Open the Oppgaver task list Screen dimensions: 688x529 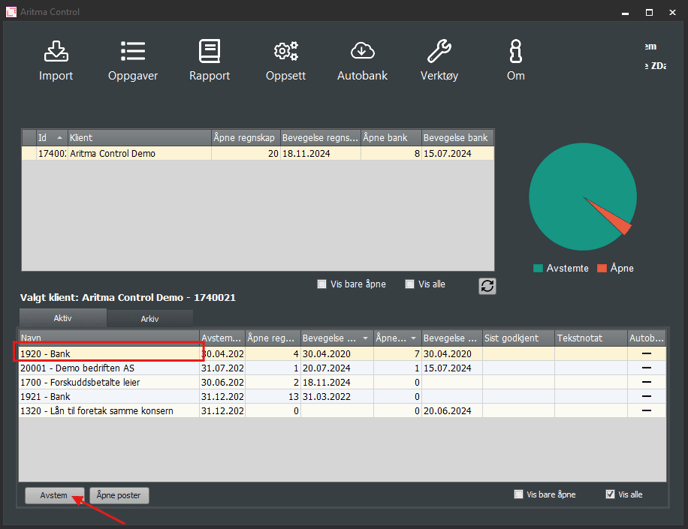pos(133,60)
